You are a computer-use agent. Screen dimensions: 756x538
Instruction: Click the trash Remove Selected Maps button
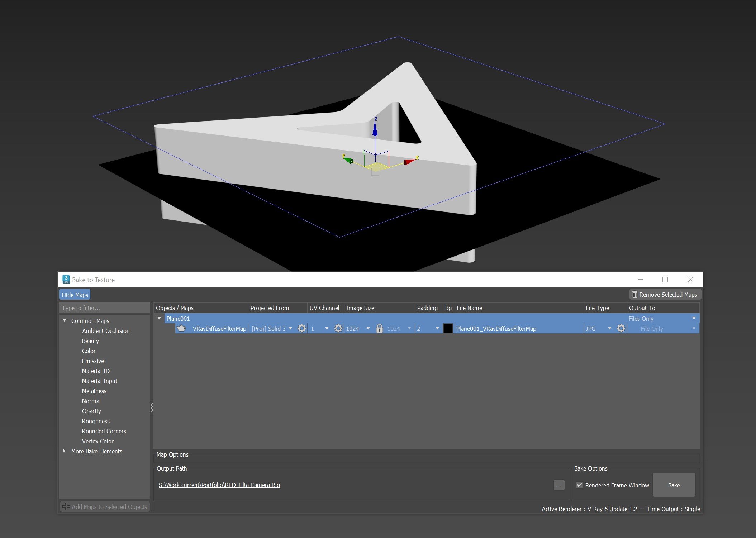[x=665, y=295]
